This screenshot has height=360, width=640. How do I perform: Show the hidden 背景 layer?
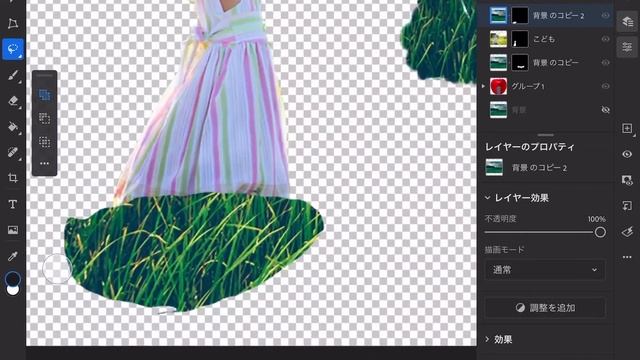(605, 110)
